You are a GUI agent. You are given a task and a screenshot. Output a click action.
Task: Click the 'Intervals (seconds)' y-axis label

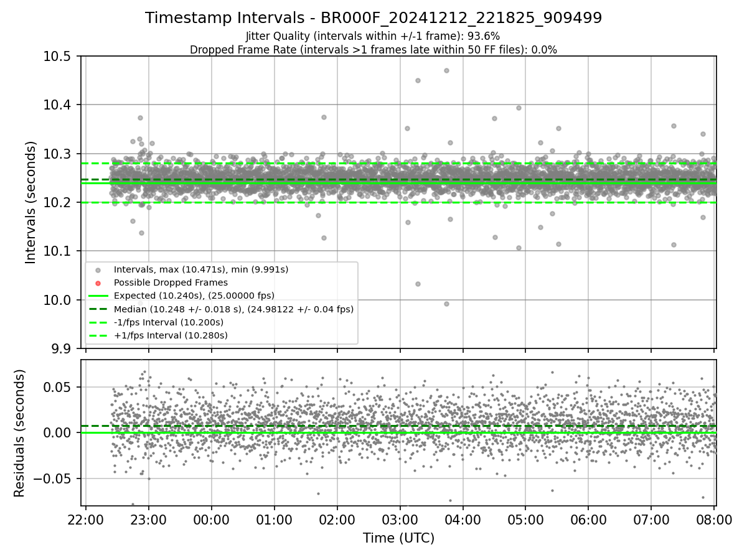pyautogui.click(x=31, y=202)
